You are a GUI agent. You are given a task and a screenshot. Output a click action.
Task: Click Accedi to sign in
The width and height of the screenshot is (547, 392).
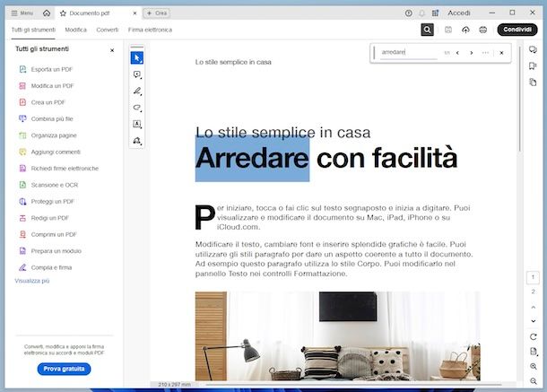point(459,13)
